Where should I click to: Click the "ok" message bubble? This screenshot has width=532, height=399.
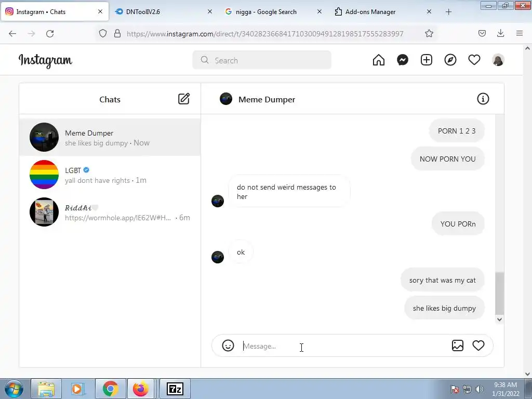241,252
